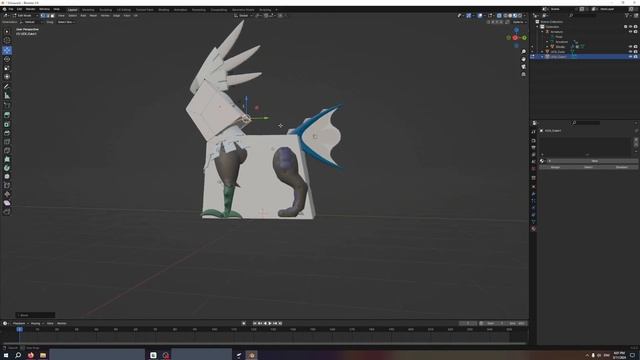Click the Assign material button
640x360 pixels.
(555, 167)
